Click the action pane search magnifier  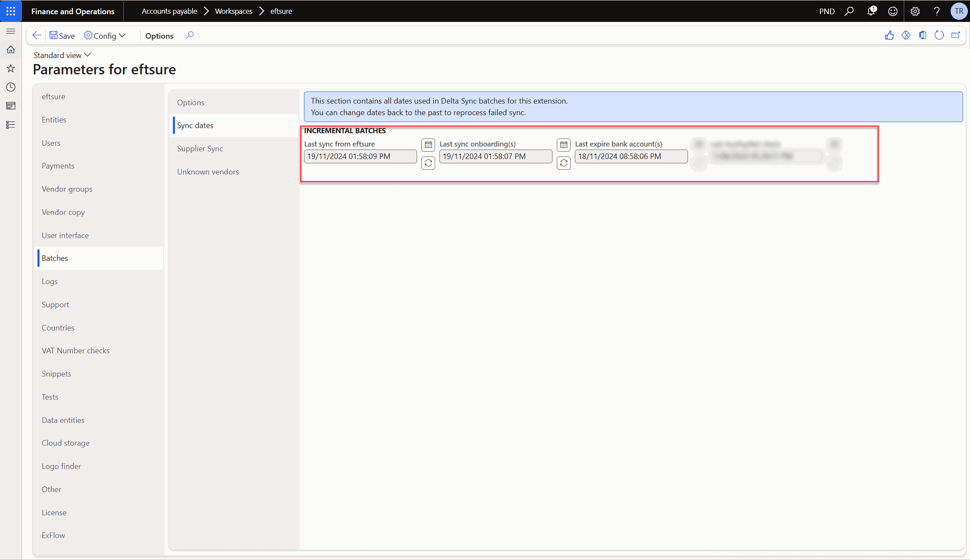point(190,35)
